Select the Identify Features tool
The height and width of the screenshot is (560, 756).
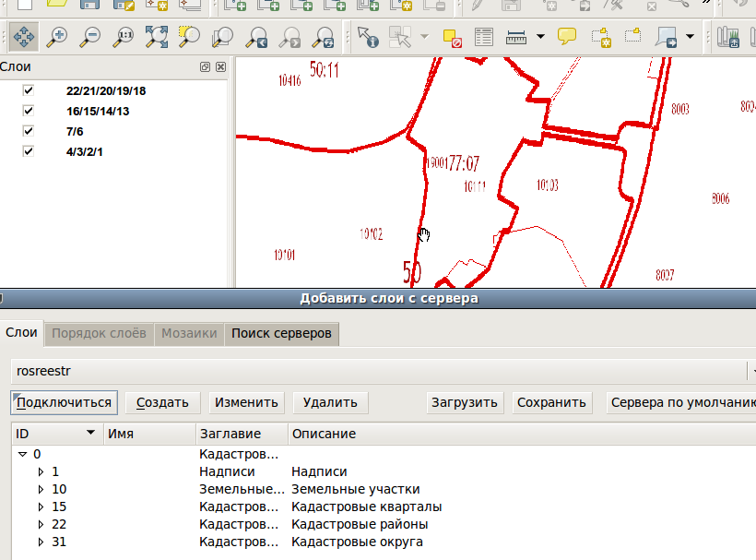coord(368,38)
